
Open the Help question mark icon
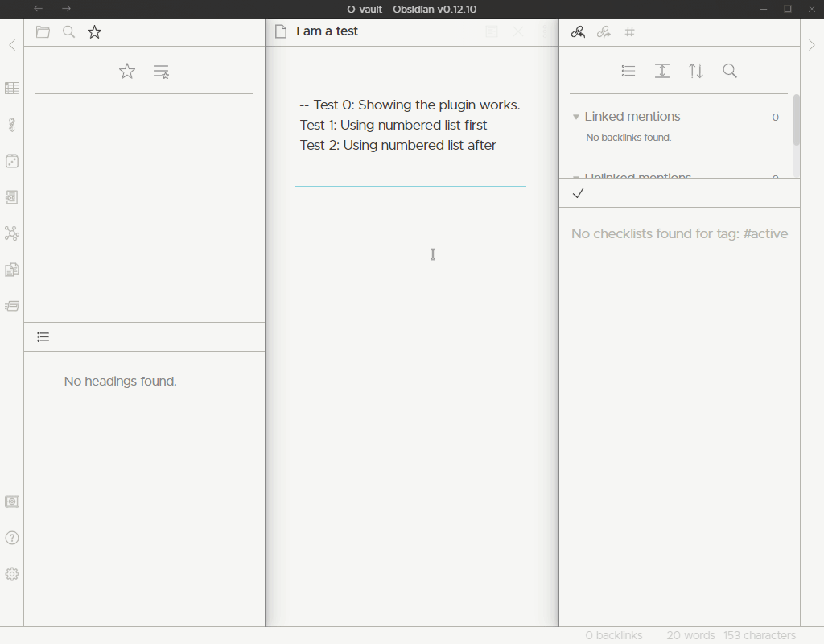tap(12, 538)
